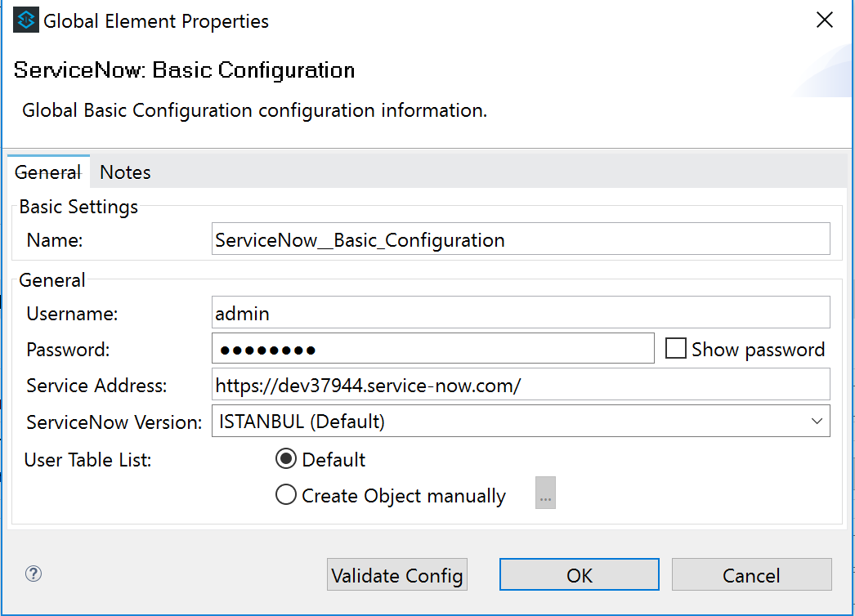Focus the Username field containing admin

click(520, 312)
